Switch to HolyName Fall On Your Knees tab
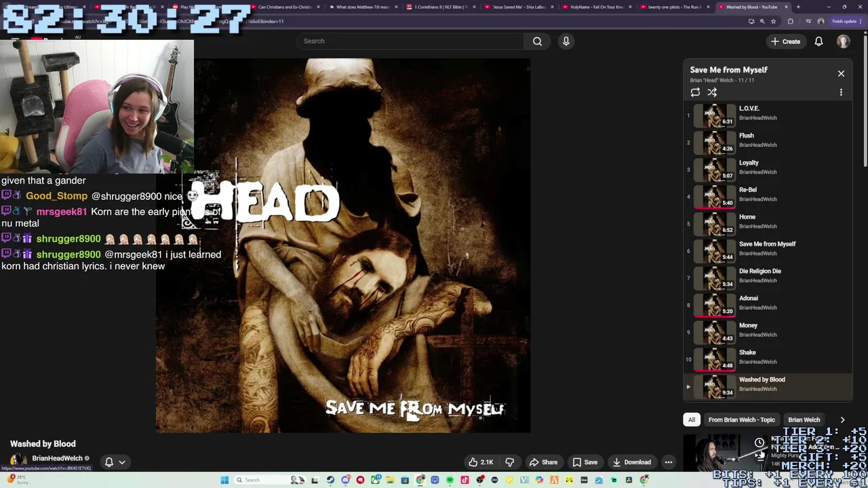868x488 pixels. click(x=596, y=7)
